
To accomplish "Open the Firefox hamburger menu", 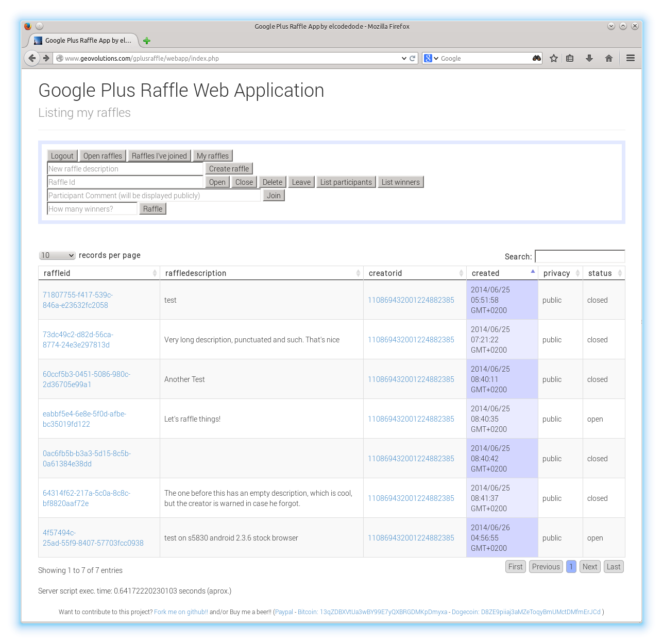I will coord(631,58).
